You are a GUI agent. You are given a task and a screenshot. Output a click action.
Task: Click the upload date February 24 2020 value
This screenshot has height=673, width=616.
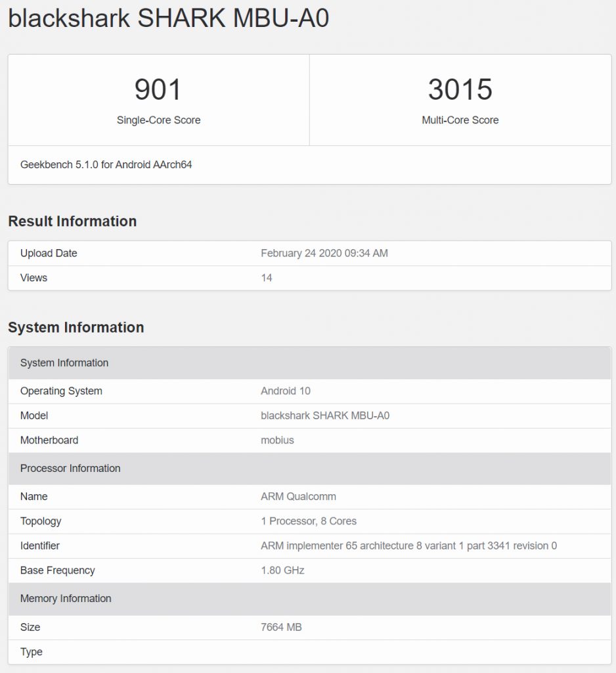[324, 254]
